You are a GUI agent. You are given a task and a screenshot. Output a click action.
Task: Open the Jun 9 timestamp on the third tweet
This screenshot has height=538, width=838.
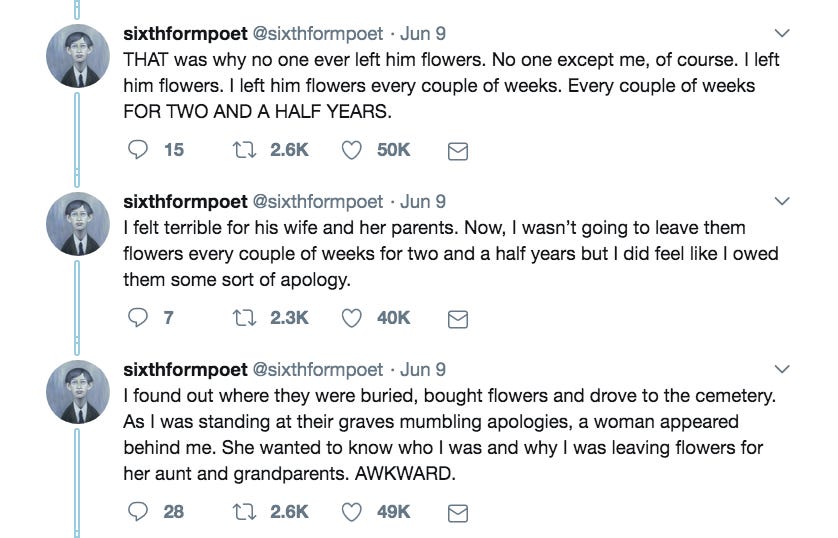point(423,370)
